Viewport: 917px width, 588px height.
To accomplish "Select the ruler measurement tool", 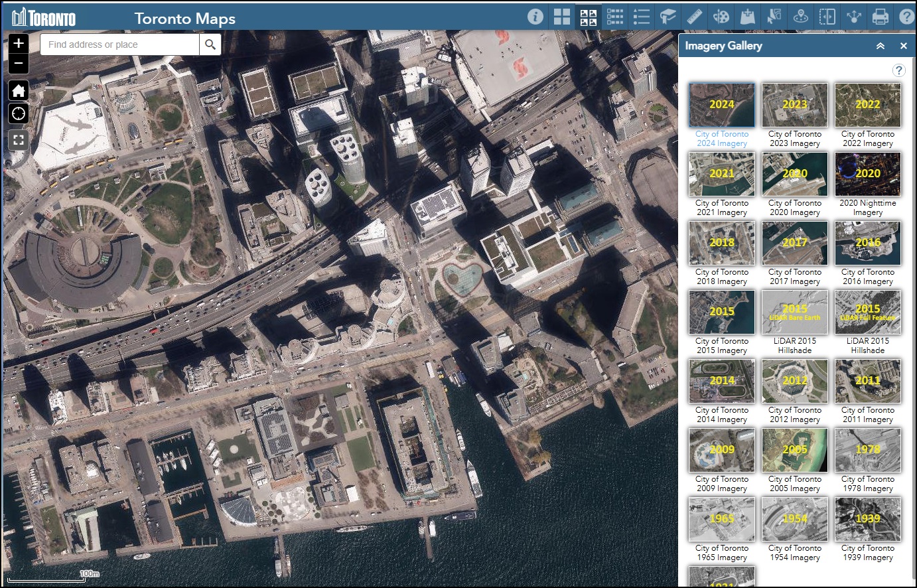I will 695,17.
